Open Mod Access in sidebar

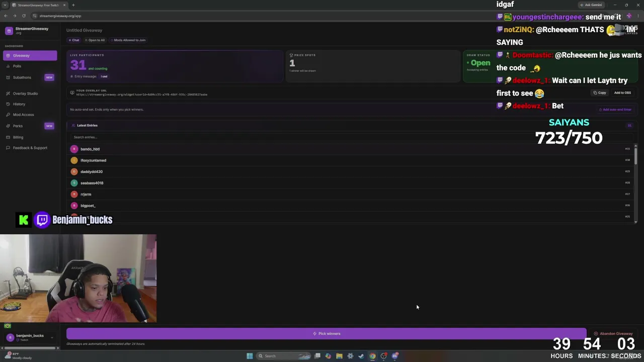[31, 115]
